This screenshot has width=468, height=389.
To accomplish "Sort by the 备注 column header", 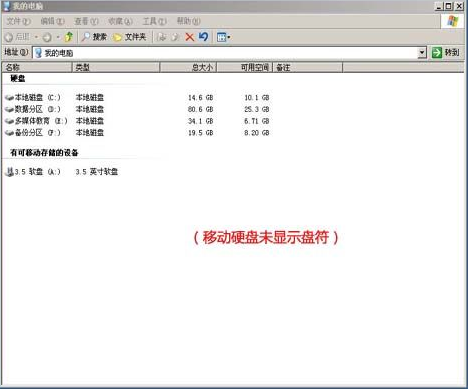I will pos(308,67).
